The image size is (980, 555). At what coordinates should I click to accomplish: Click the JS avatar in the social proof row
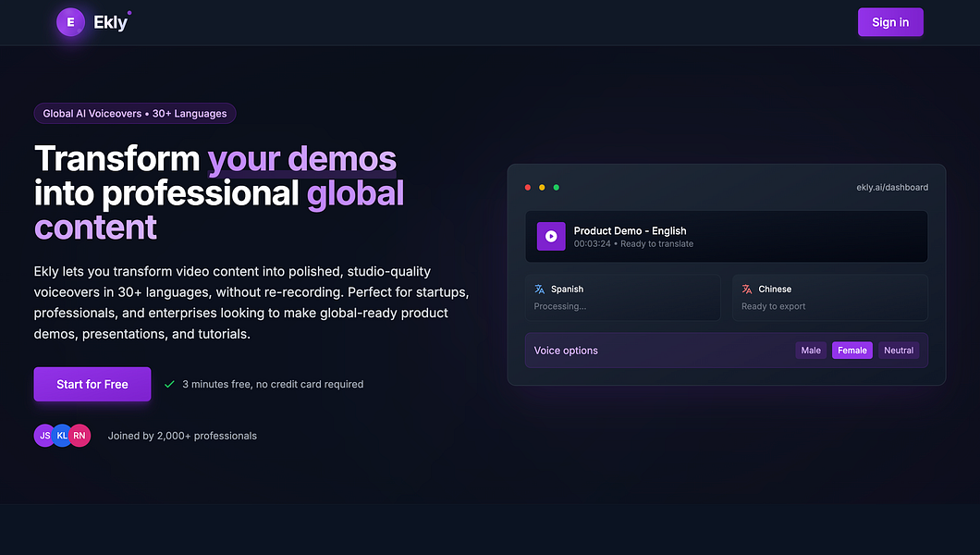pyautogui.click(x=44, y=435)
